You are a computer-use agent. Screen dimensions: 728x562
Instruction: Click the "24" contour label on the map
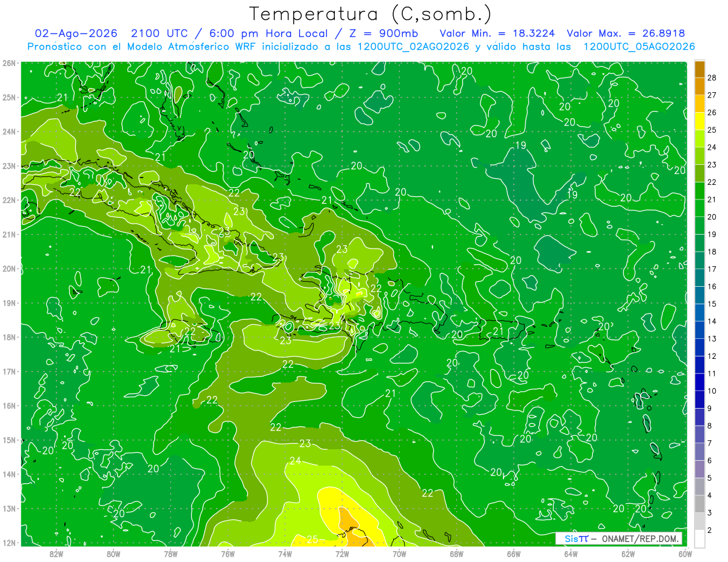point(295,461)
